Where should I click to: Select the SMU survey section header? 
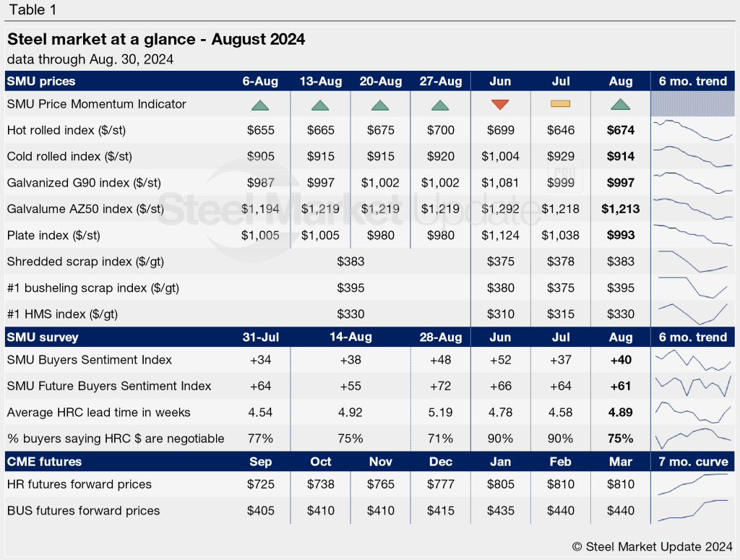tap(43, 337)
